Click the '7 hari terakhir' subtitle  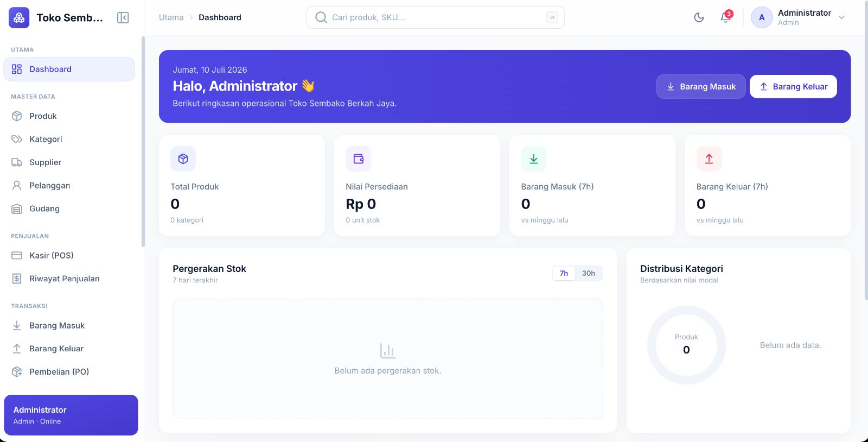click(x=195, y=280)
